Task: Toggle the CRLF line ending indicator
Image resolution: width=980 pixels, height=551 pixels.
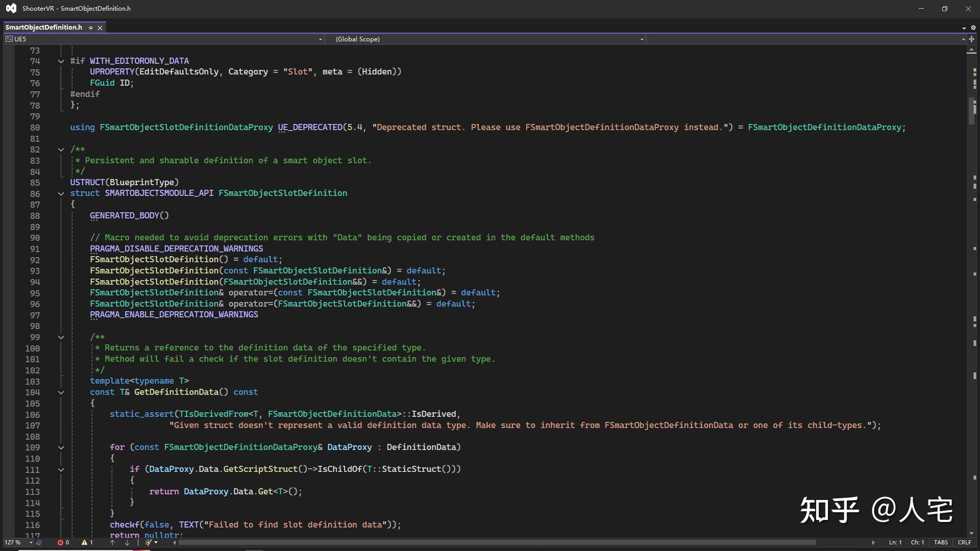Action: point(964,542)
